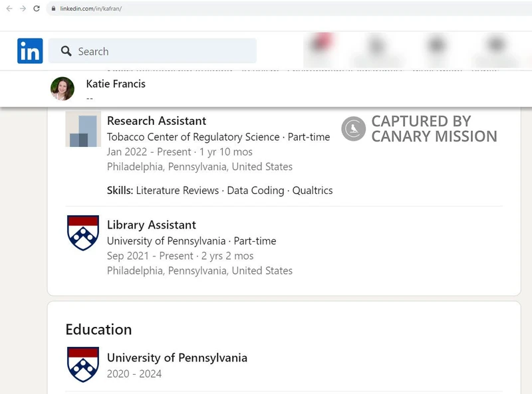Click the '2020 - 2024' education dates

tap(134, 373)
